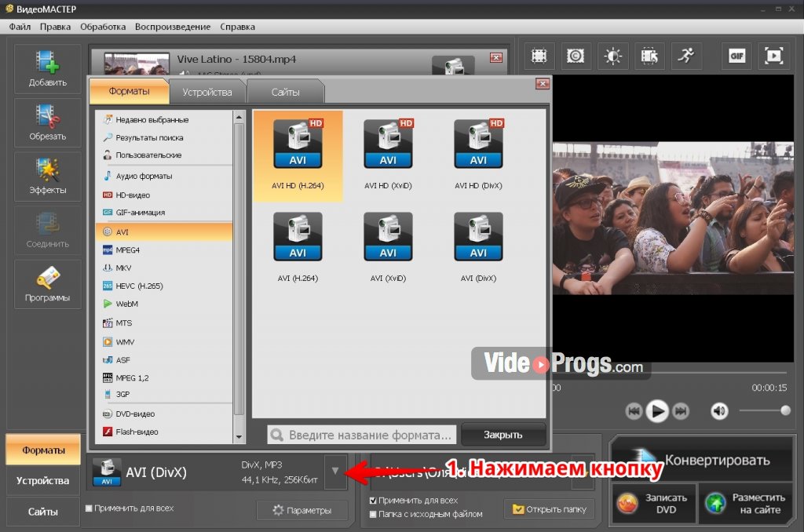Start conversion with Конвертировать button
Screen dimensions: 804x532
pos(701,460)
